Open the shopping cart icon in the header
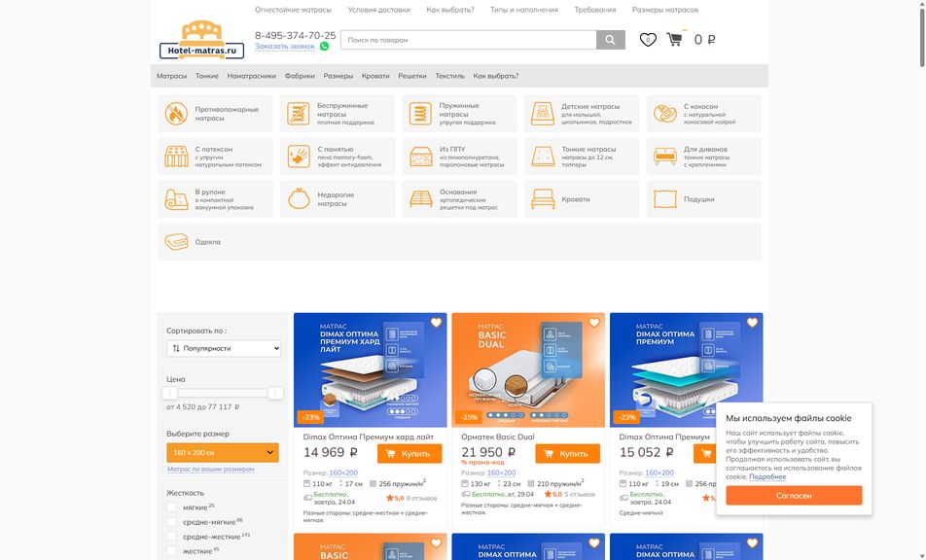 click(674, 39)
